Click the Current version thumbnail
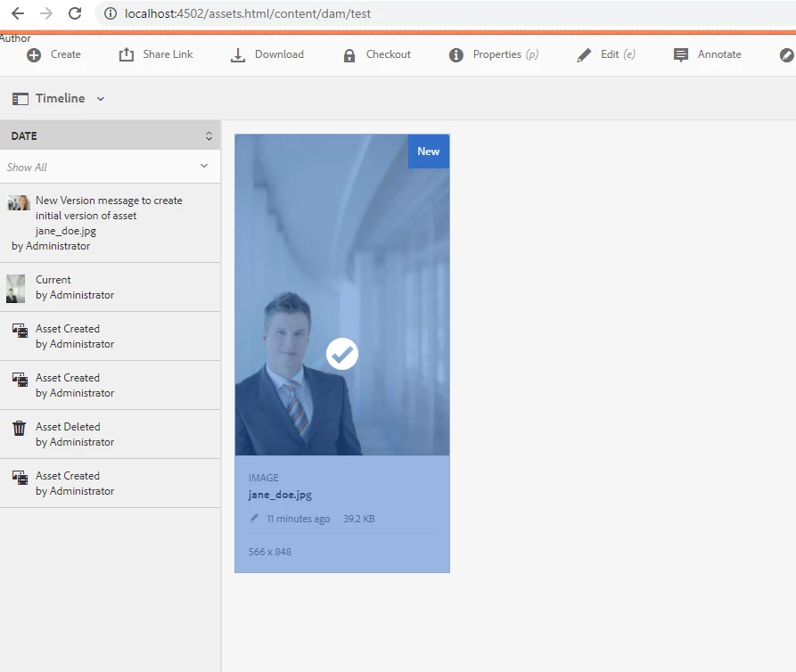Image resolution: width=796 pixels, height=672 pixels. pyautogui.click(x=16, y=289)
